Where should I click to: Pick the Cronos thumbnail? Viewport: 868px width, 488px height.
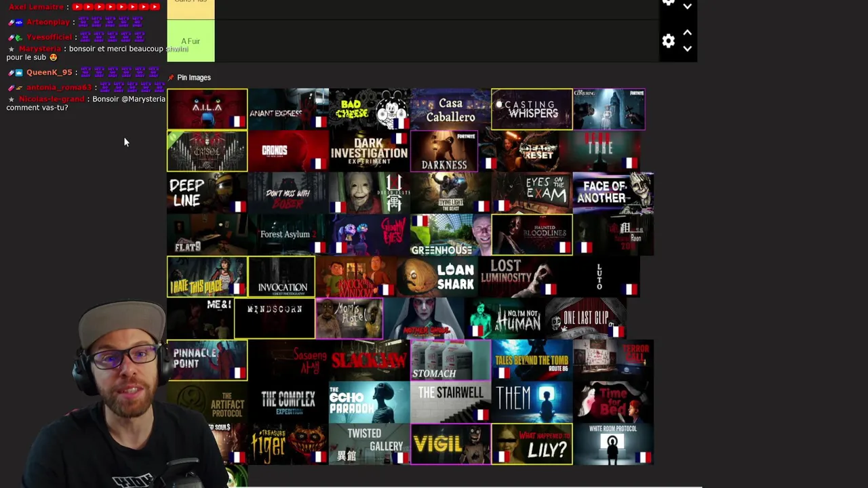(x=288, y=150)
